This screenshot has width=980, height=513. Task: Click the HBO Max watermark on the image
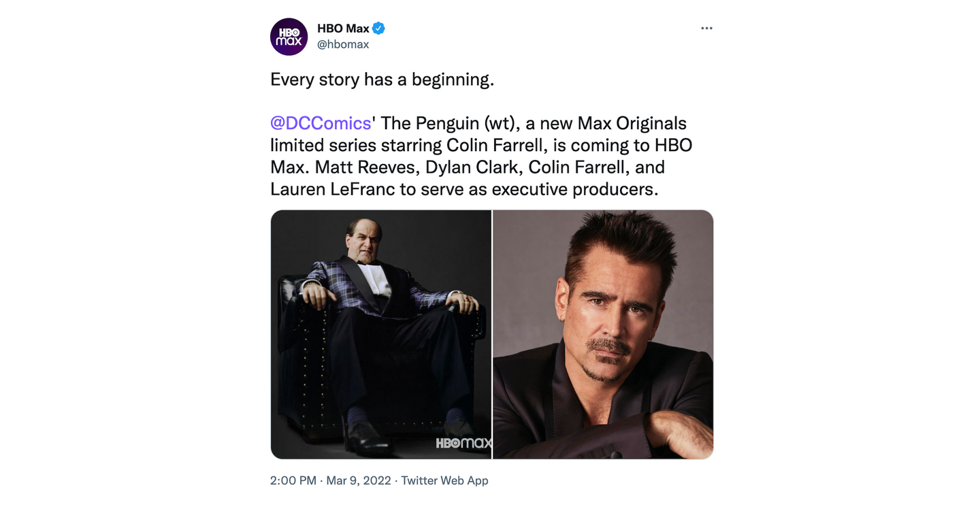point(464,443)
